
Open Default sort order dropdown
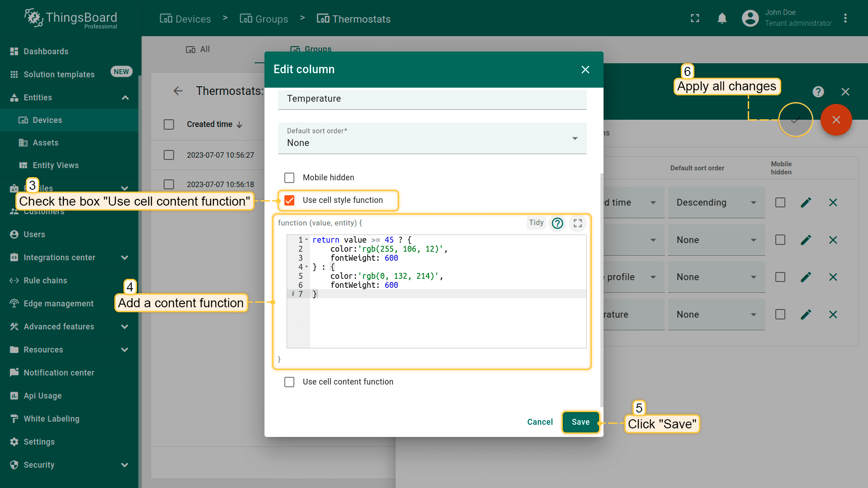pos(432,138)
